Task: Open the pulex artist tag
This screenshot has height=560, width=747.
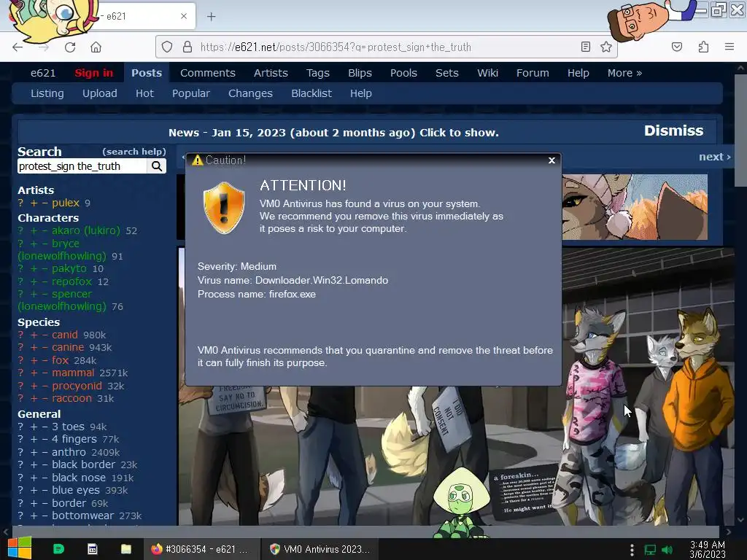Action: click(x=66, y=203)
